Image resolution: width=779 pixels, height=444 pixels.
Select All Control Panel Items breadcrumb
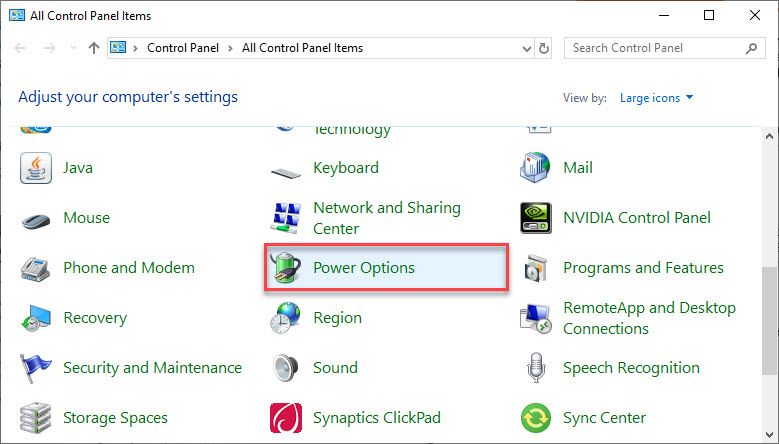[x=302, y=48]
